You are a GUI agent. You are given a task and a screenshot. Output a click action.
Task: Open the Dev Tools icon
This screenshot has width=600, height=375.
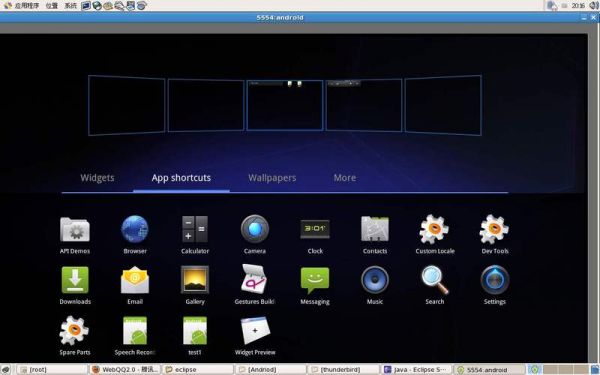(x=494, y=229)
